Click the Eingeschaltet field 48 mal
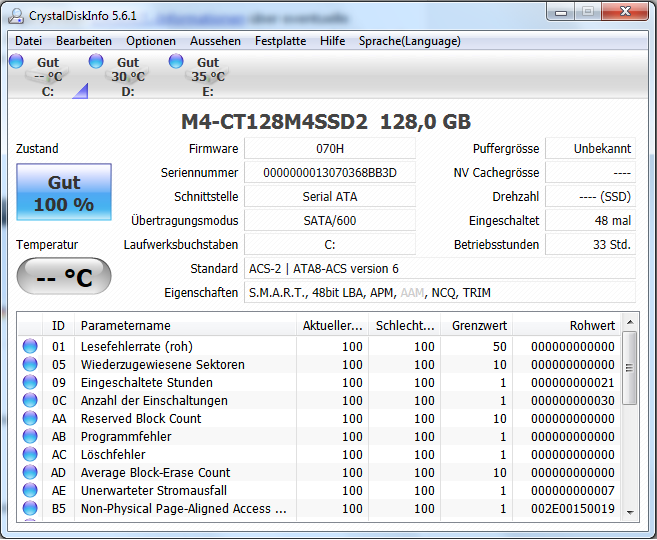This screenshot has height=540, width=657. (590, 220)
